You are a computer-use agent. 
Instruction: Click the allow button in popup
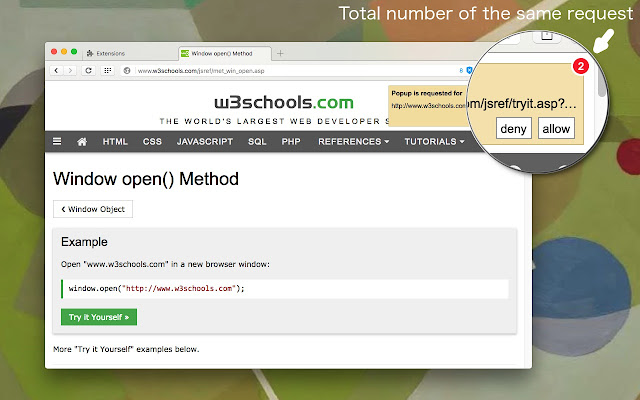tap(556, 129)
